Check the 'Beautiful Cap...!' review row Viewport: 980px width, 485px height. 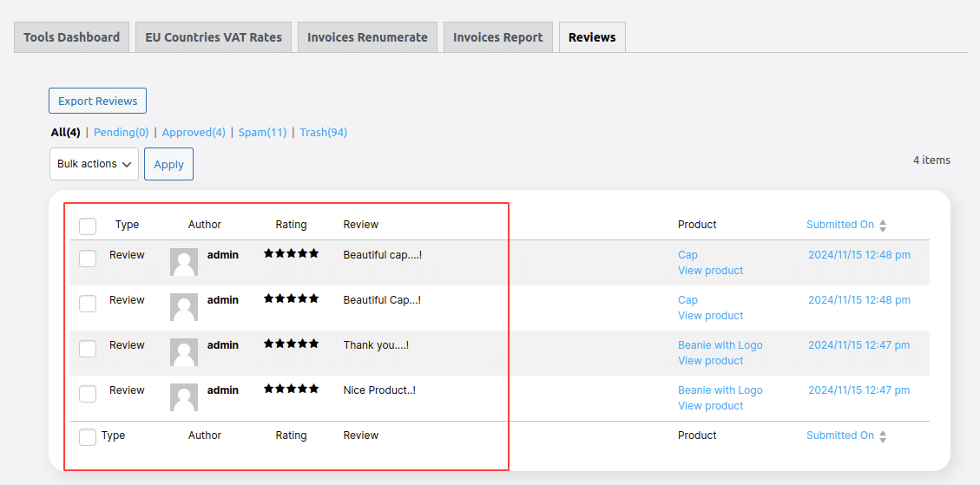[x=88, y=303]
